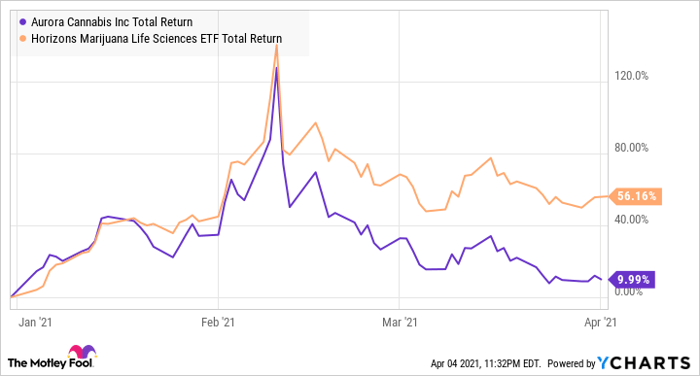Click the purple Aurora Cannabis legend dot
The height and width of the screenshot is (376, 700).
point(23,22)
